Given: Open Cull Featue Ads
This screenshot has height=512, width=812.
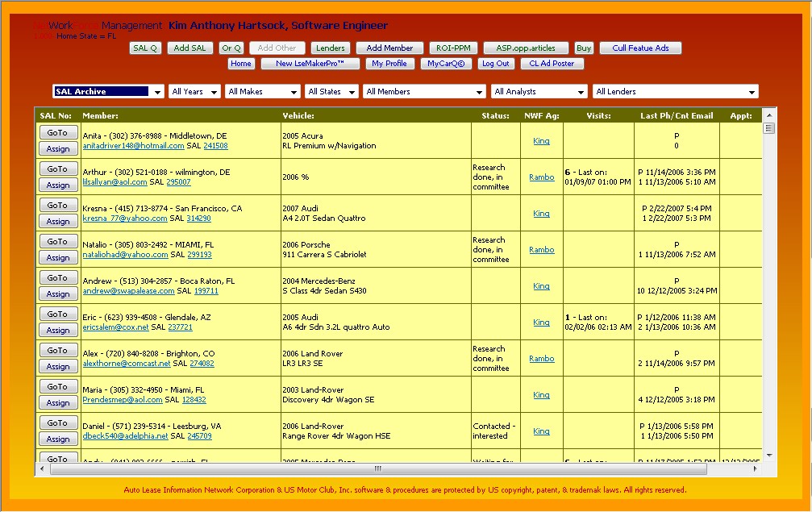Looking at the screenshot, I should click(640, 48).
